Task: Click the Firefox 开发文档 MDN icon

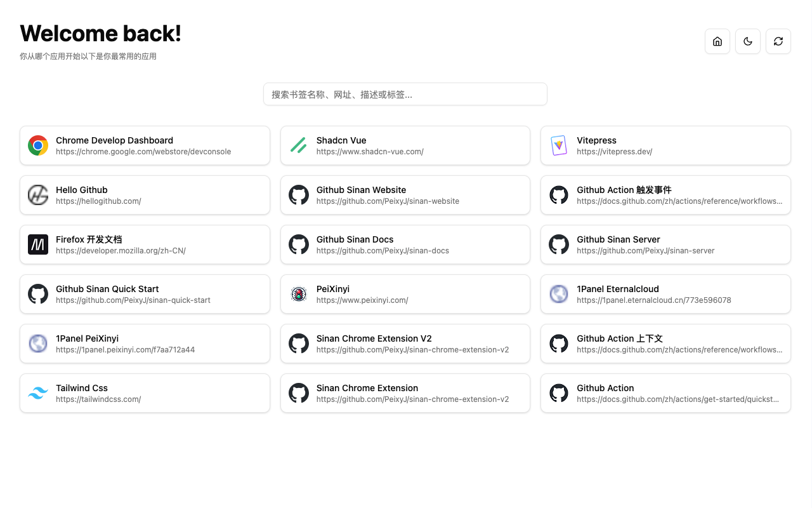Action: pyautogui.click(x=38, y=244)
